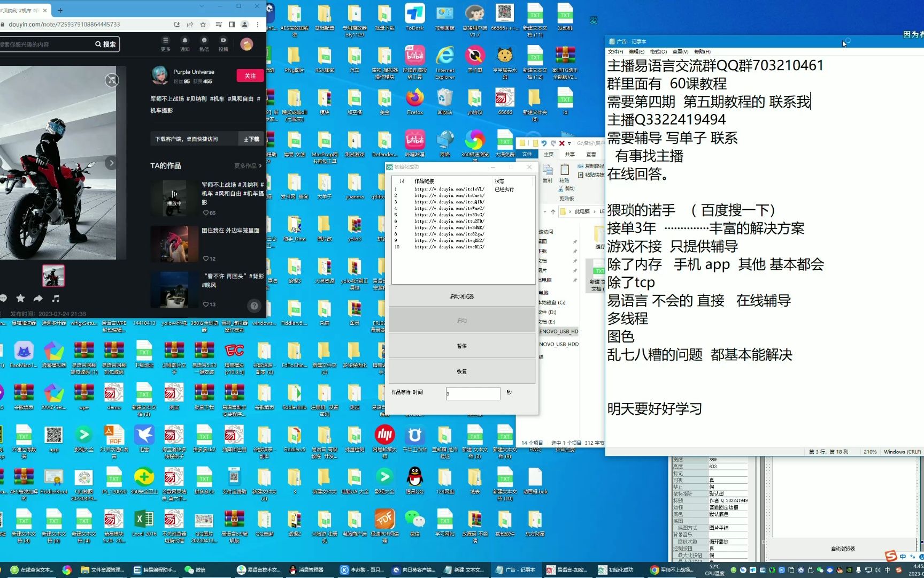Switch to 查看 tab in File Explorer
The width and height of the screenshot is (924, 578).
point(591,154)
